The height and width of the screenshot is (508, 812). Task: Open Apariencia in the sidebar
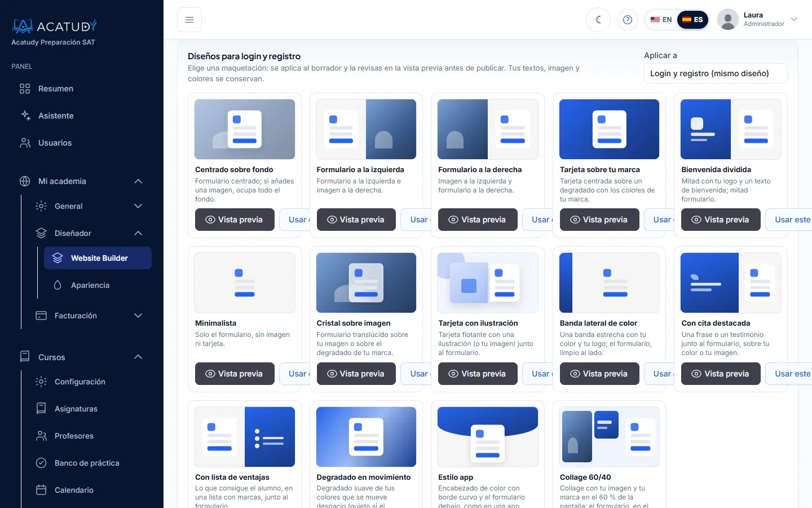point(98,285)
